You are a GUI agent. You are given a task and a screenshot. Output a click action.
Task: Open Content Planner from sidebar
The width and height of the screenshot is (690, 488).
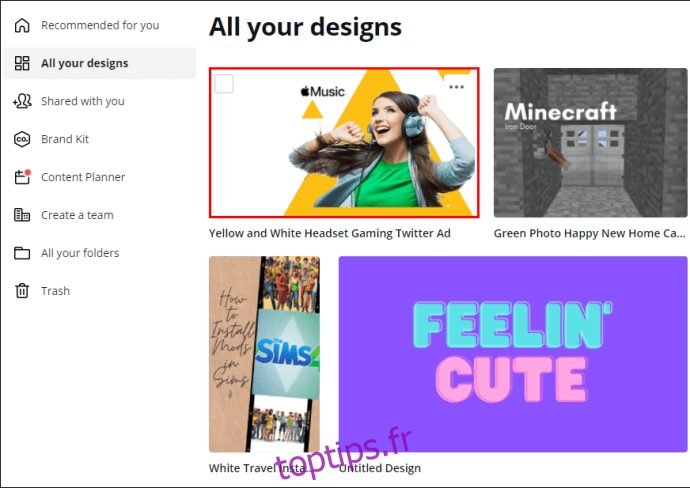83,177
